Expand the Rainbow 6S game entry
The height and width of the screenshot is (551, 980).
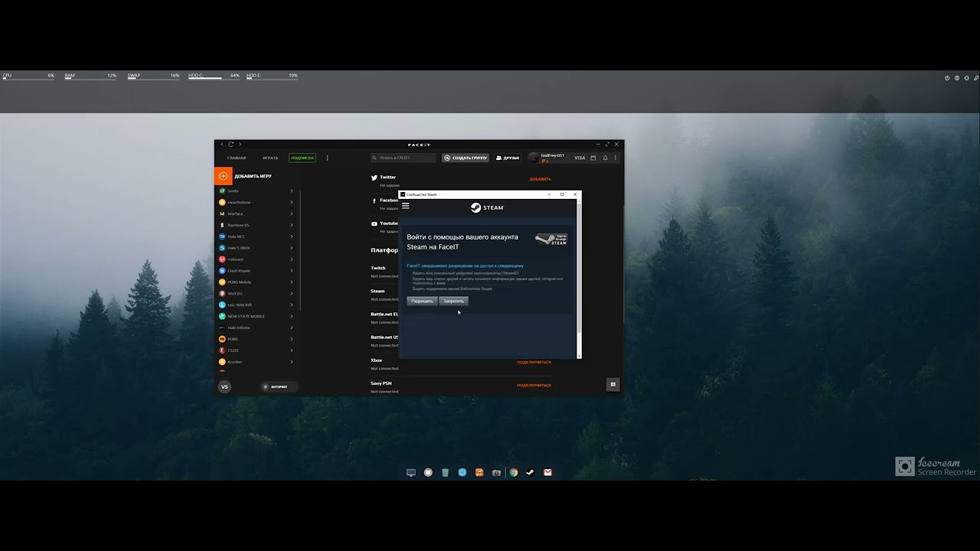tap(292, 225)
